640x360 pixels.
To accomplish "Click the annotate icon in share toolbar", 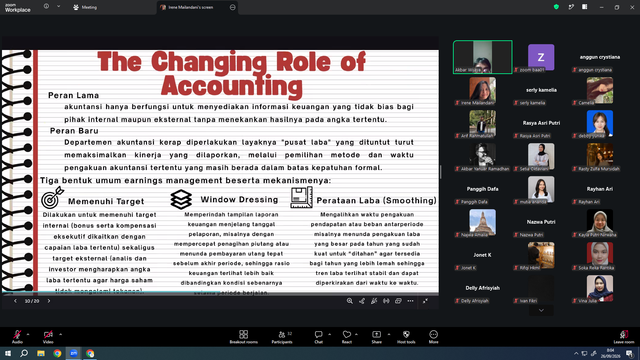I will pyautogui.click(x=374, y=301).
